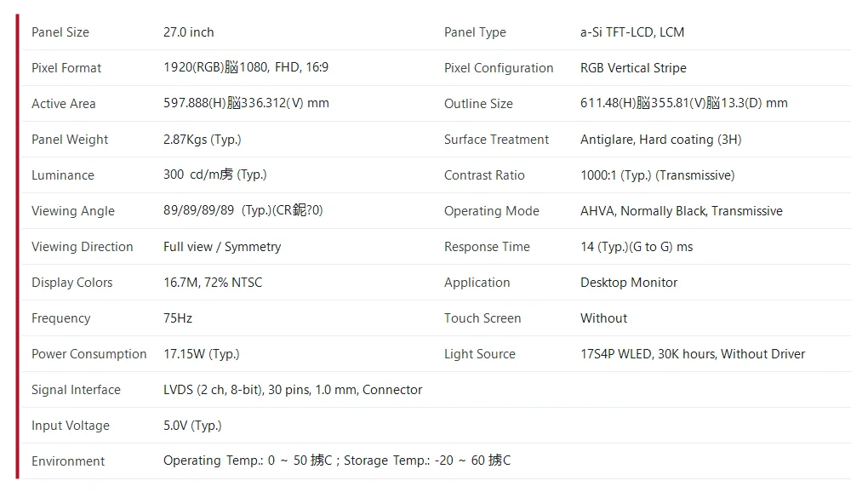Click the "Power Consumption" label
Screen dimensions: 868x492
coord(89,354)
